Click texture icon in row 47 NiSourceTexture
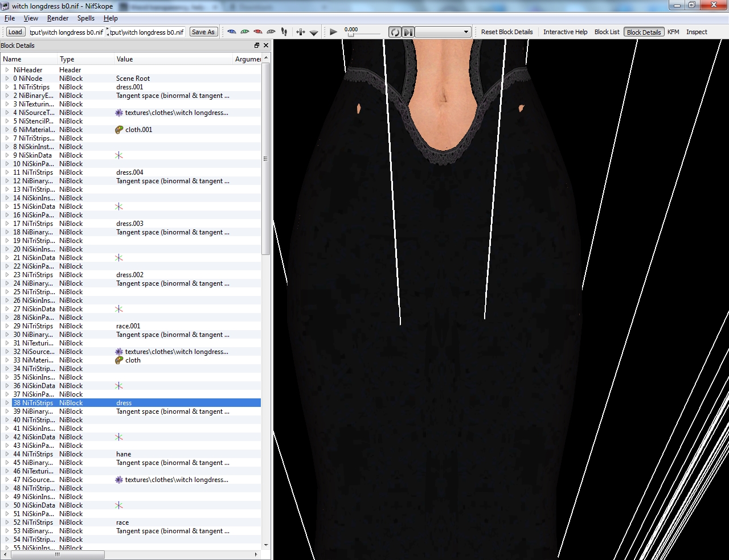 119,480
